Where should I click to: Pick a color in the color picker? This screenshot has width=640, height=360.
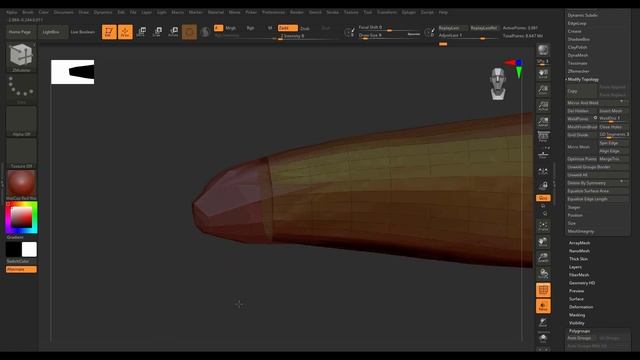coord(21,217)
